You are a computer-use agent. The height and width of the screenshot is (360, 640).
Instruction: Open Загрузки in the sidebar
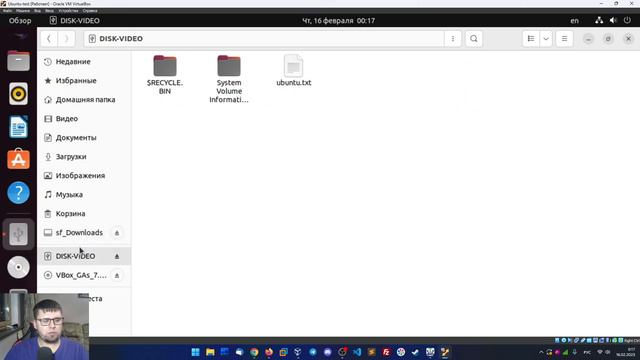coord(84,156)
